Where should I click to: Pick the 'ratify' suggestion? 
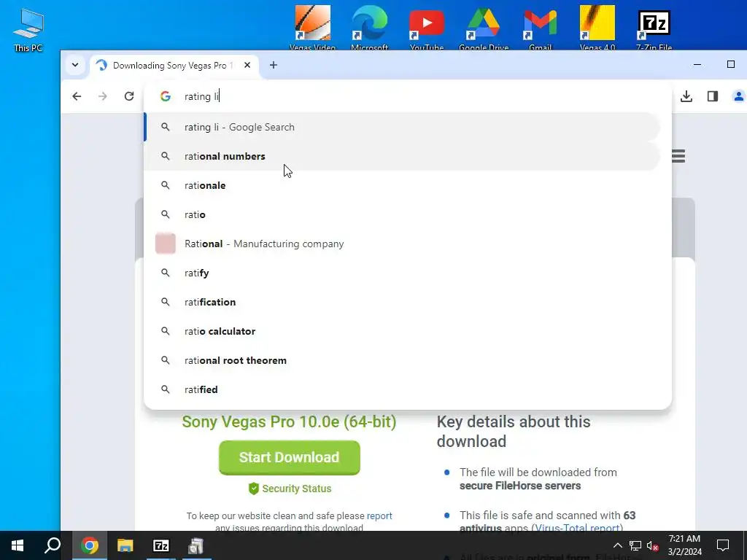tap(403, 273)
